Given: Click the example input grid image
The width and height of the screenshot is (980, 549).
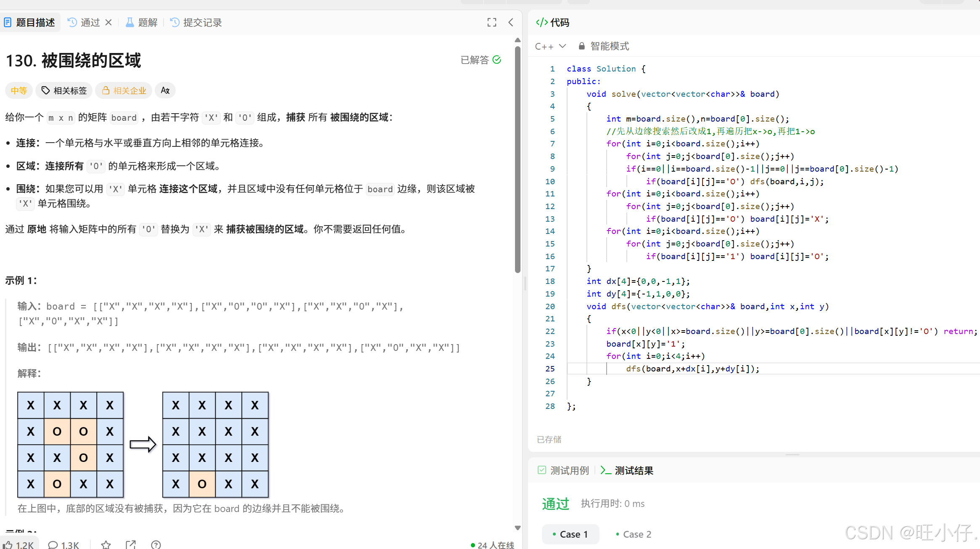Looking at the screenshot, I should [x=70, y=444].
